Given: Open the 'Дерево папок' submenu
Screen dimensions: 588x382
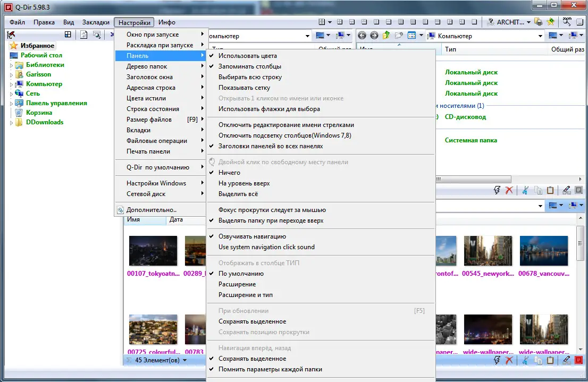Looking at the screenshot, I should click(161, 66).
